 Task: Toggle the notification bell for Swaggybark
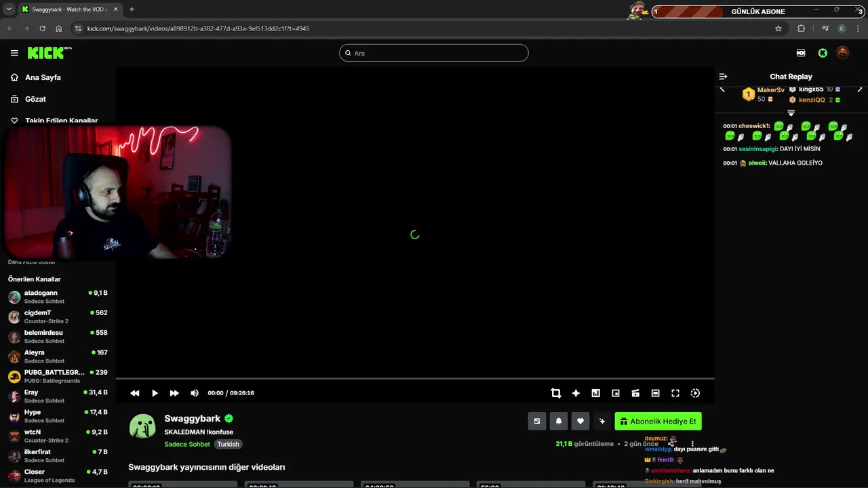(559, 421)
